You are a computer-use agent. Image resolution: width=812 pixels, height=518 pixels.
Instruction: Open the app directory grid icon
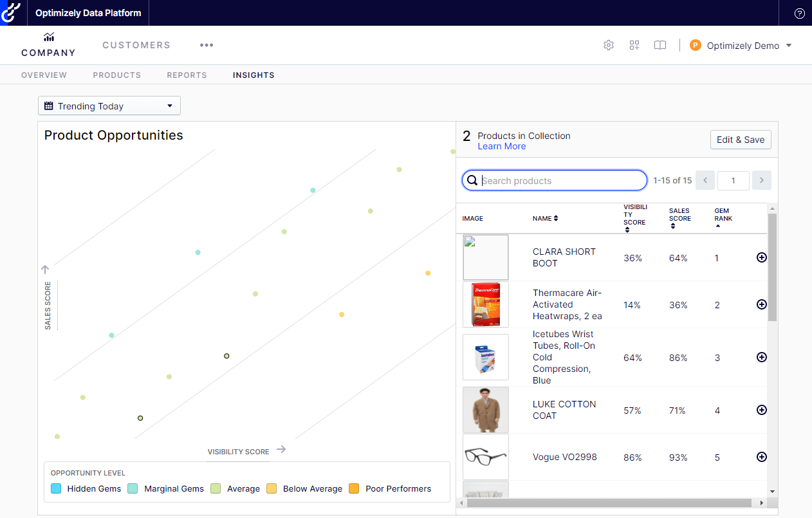[634, 45]
